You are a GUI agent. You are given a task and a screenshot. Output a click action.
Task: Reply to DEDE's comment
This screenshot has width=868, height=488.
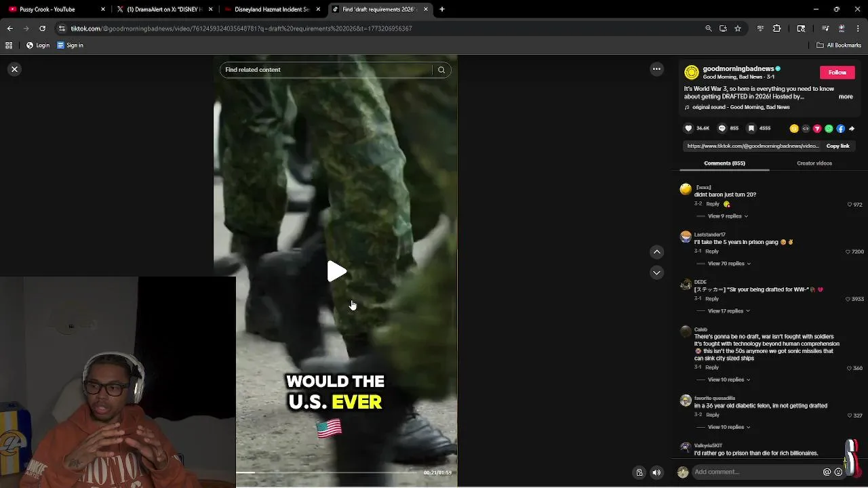click(x=712, y=299)
